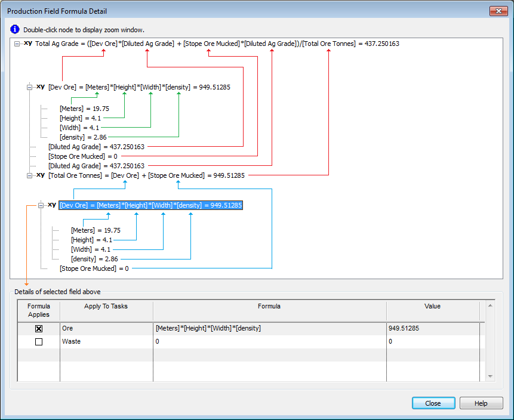The height and width of the screenshot is (420, 514).
Task: Click the xy icon of first Dev Ore node
Action: point(41,87)
